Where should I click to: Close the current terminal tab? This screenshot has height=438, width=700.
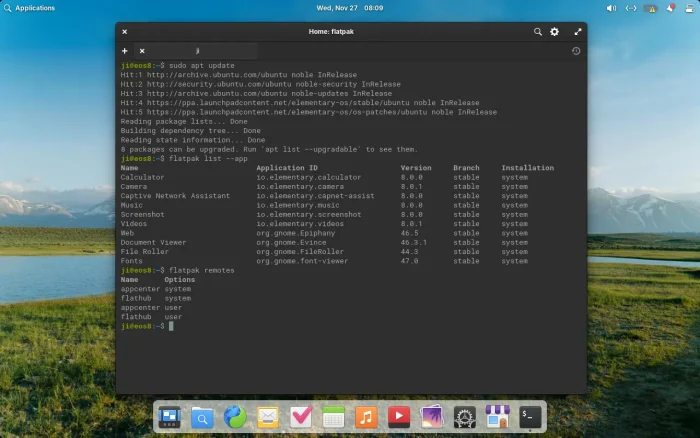click(x=142, y=51)
